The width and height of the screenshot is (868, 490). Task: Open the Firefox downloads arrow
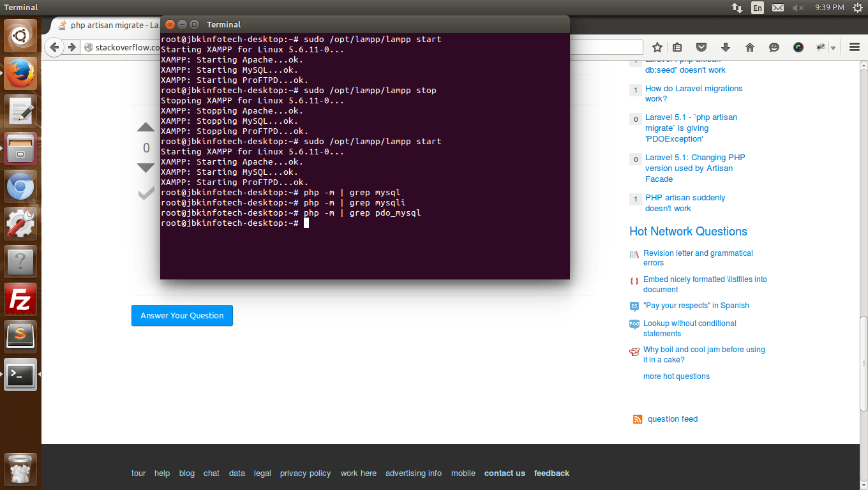coord(726,47)
